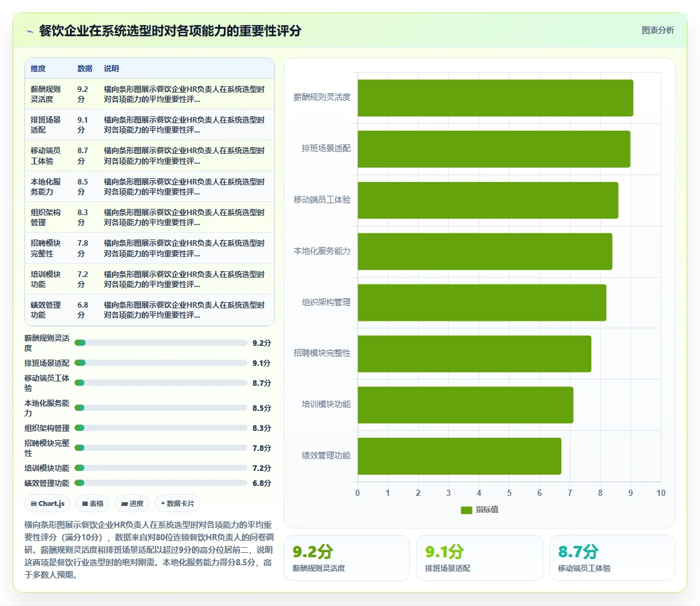Click the 排班场景适配 chart bar

tap(494, 149)
